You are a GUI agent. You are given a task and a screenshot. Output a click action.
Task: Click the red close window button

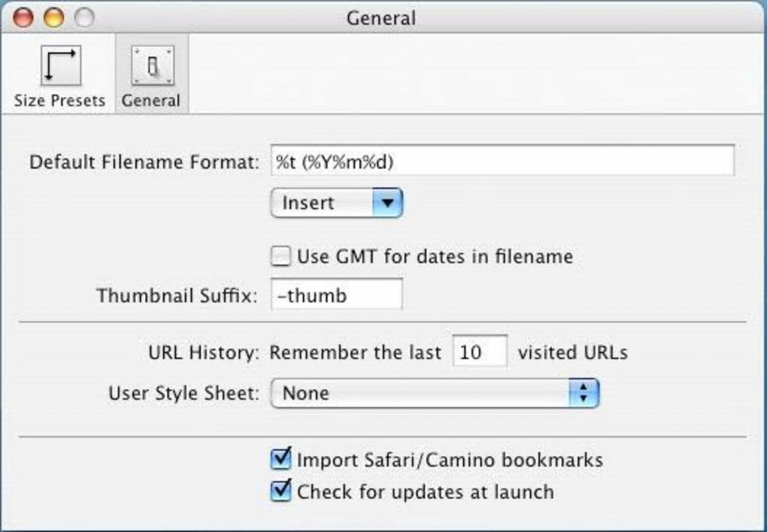click(x=23, y=17)
